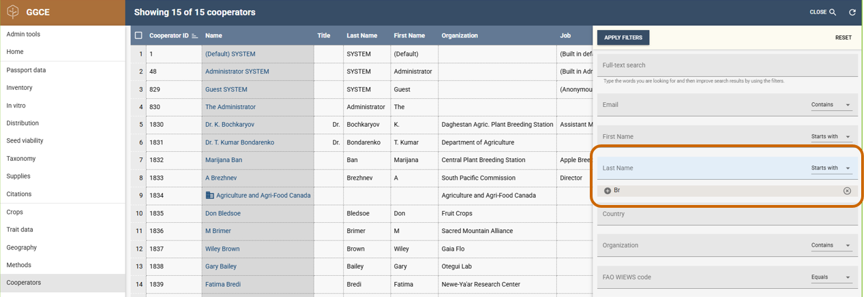Go to Inventory in sidebar menu
The height and width of the screenshot is (297, 868).
pyautogui.click(x=20, y=88)
